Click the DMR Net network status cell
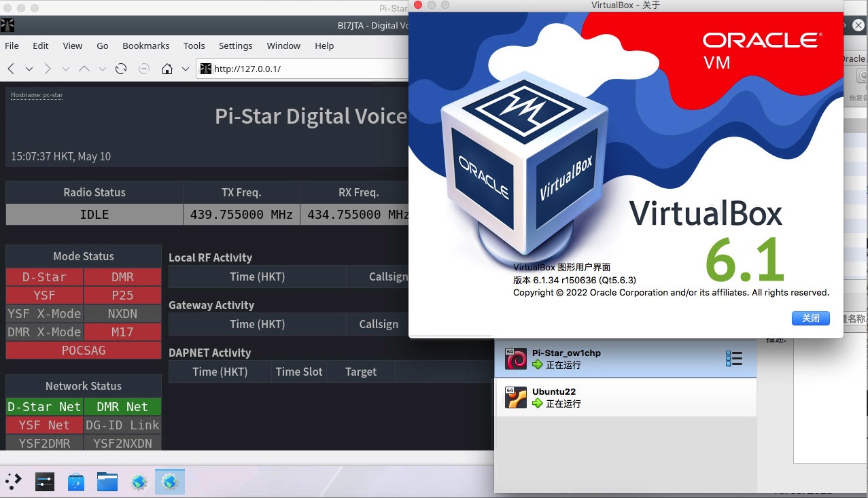868x498 pixels. 123,407
